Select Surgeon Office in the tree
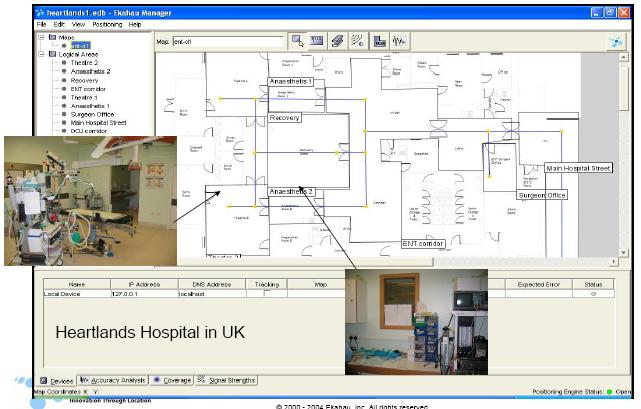Screen dimensions: 641x409 [92, 115]
